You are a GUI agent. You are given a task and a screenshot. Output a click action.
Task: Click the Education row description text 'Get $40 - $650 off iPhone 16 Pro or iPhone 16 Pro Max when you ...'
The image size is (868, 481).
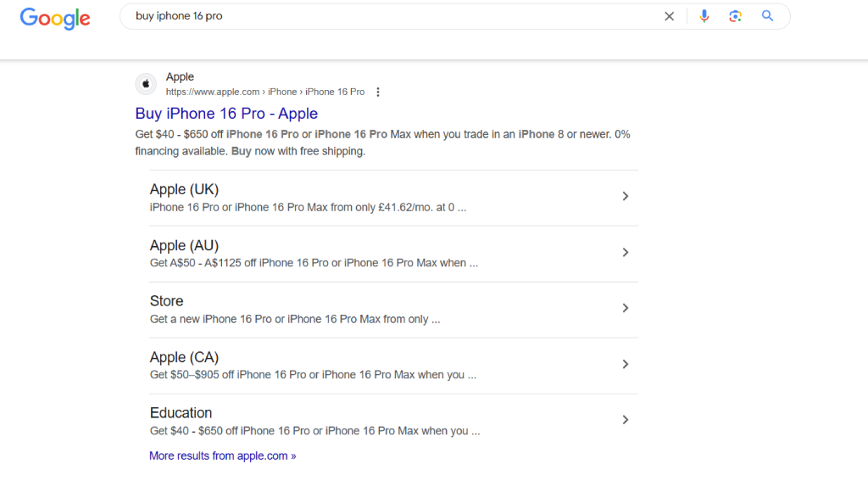[x=315, y=431]
